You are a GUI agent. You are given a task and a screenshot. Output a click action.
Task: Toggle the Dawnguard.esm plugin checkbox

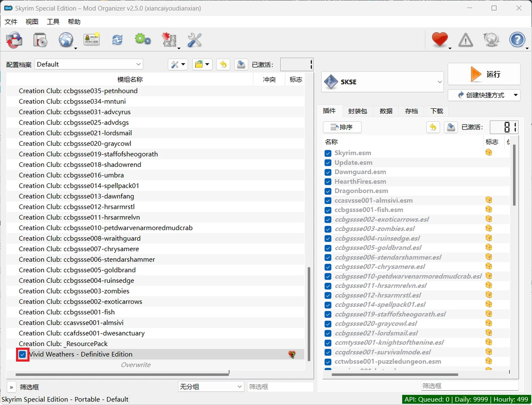pos(328,172)
